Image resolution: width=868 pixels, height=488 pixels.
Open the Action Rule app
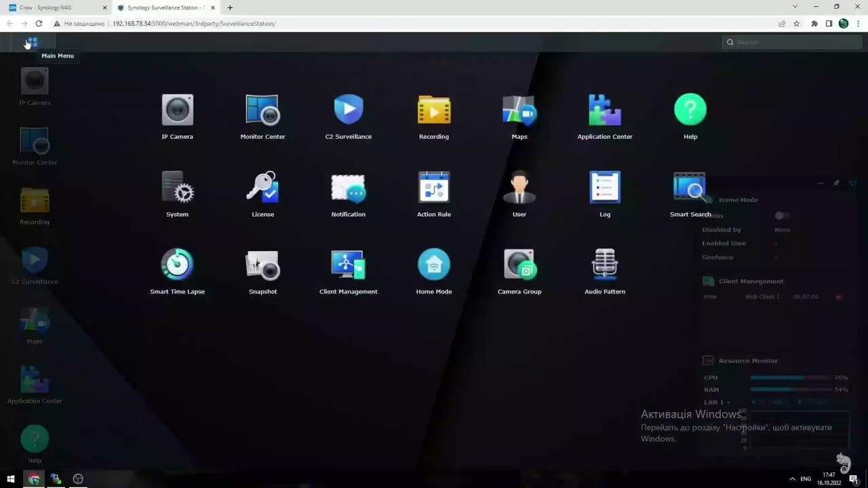click(x=434, y=194)
